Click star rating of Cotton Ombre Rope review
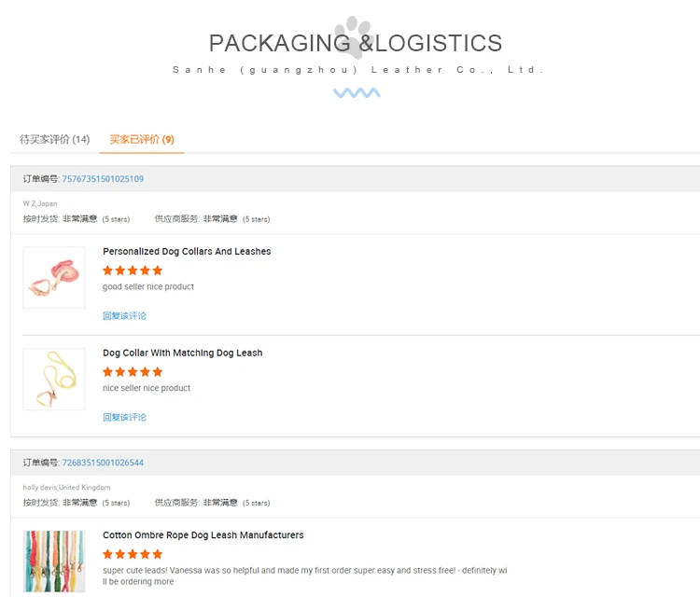Screen dimensions: 700x610 [x=133, y=554]
